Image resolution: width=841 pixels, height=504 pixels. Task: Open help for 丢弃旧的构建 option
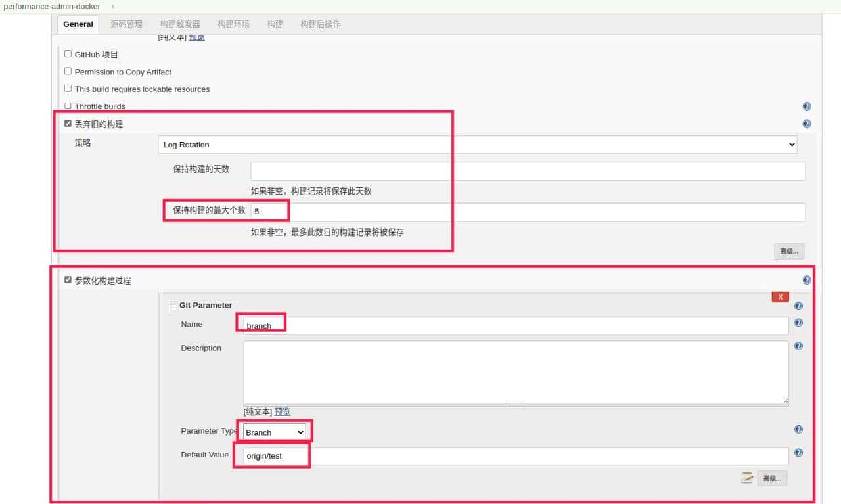[807, 123]
